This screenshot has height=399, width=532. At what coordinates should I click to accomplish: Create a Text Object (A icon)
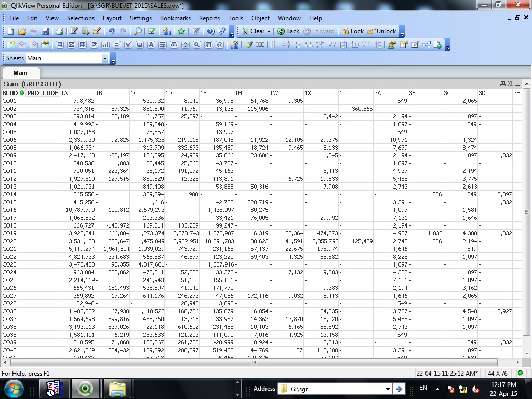click(x=151, y=45)
